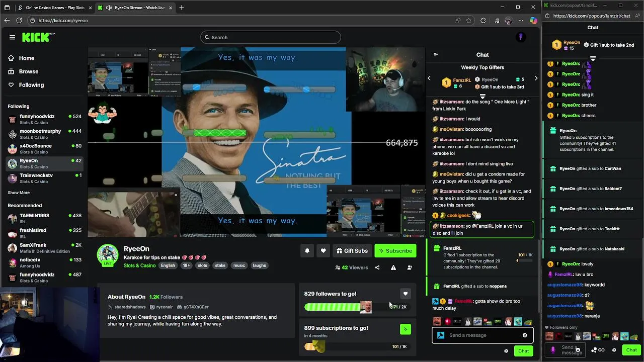The width and height of the screenshot is (644, 362).
Task: Click popout chat message input
Action: click(566, 350)
